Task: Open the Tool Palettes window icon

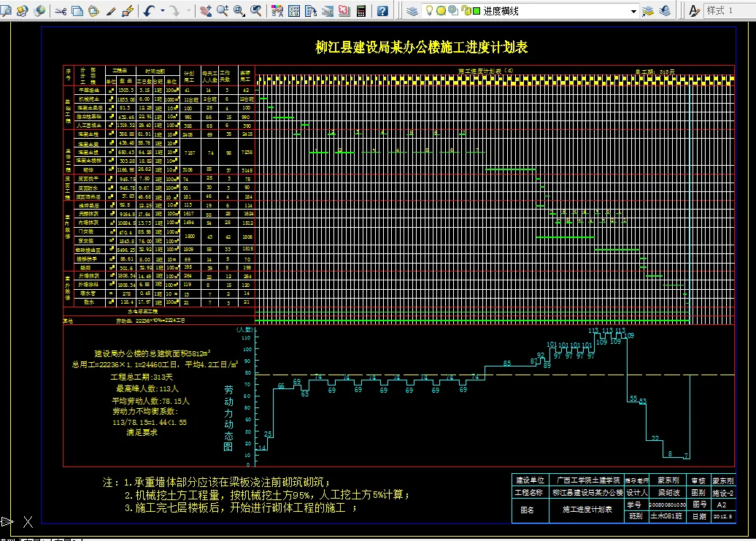Action: [x=311, y=11]
